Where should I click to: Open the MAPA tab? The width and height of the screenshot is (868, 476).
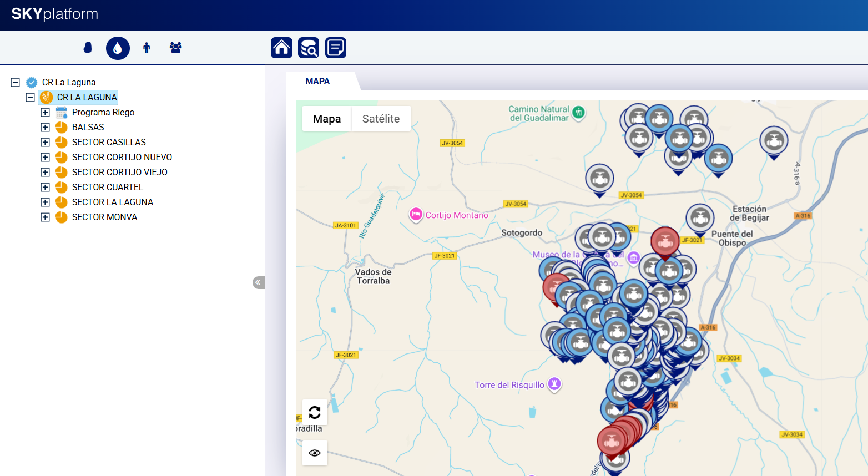coord(317,81)
